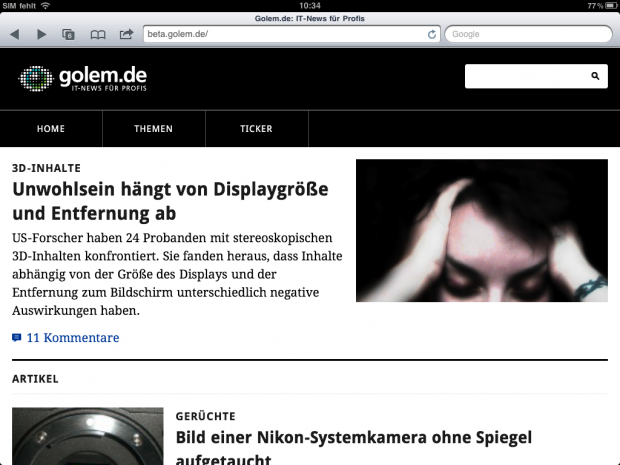Viewport: 620px width, 465px height.
Task: Open the Safari tabs pages icon
Action: click(68, 34)
